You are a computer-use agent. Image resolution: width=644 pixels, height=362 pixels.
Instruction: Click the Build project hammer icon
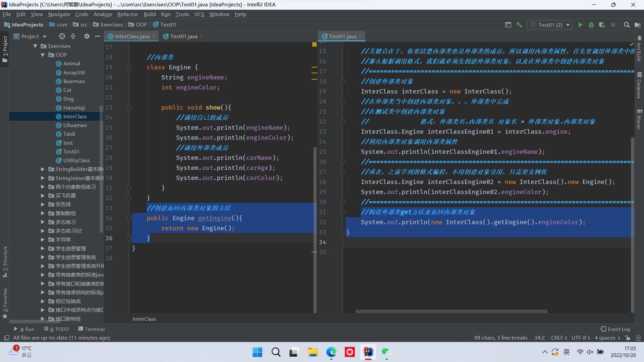coord(519,25)
